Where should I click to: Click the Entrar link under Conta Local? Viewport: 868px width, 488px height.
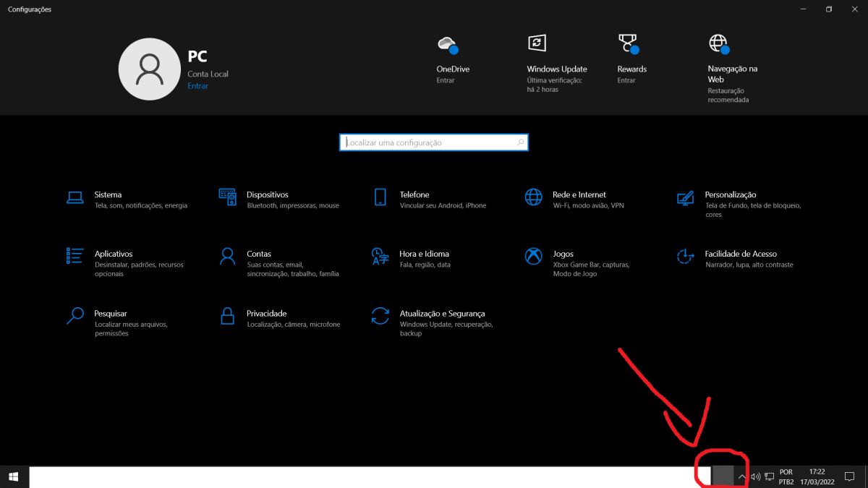click(x=197, y=86)
